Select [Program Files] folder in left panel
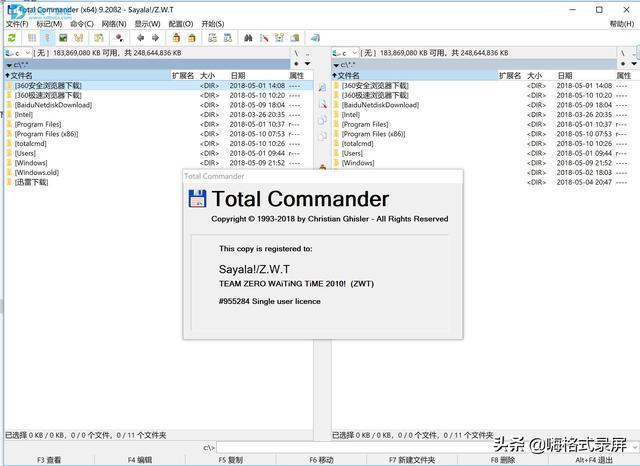 click(x=39, y=124)
